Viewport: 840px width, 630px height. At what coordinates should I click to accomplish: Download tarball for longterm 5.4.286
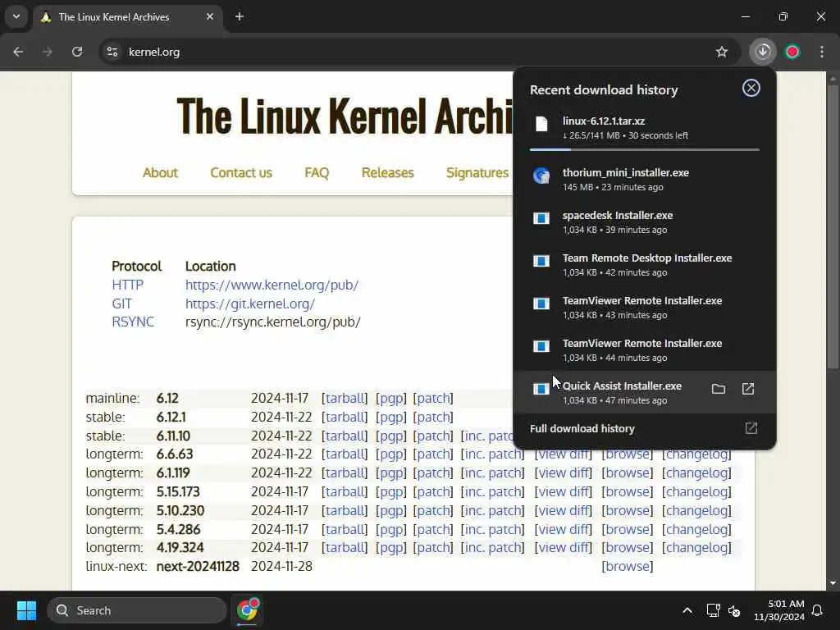coord(345,529)
